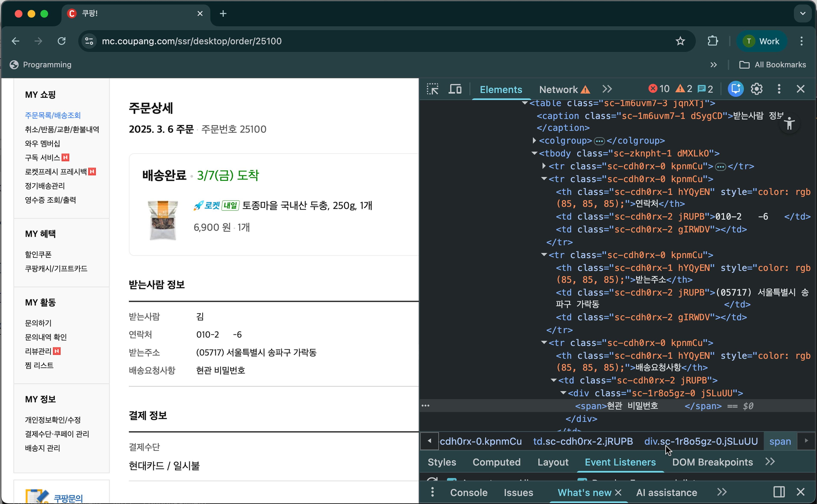817x504 pixels.
Task: Reload the Coupang order page
Action: point(62,41)
